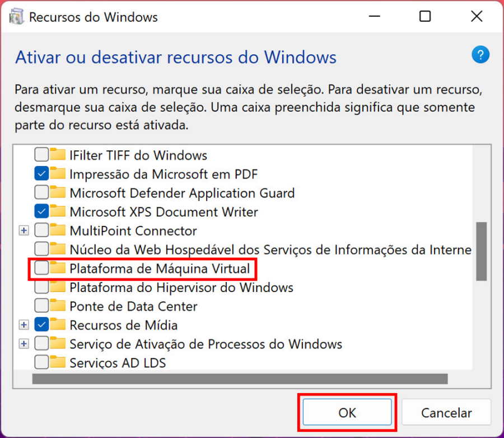Click the horizontal scrollbar of the feature list

240,379
